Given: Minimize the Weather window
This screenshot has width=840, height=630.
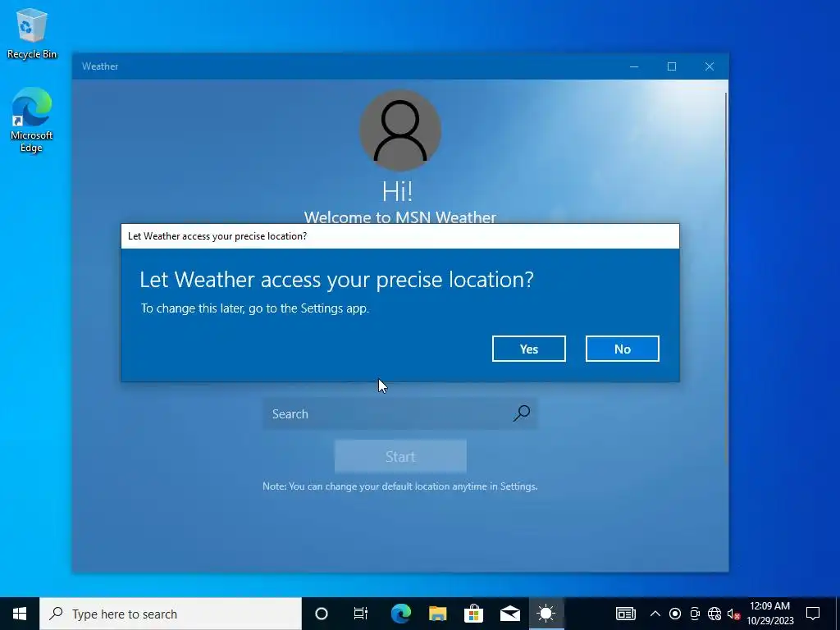Looking at the screenshot, I should [x=634, y=66].
